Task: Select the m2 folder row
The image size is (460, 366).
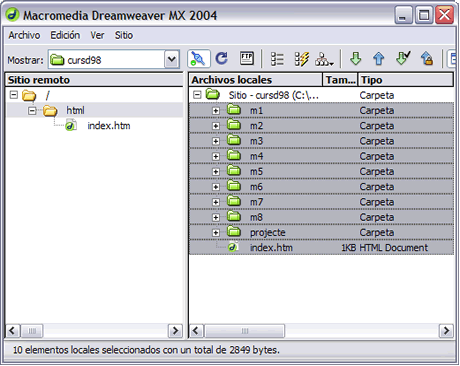Action: (321, 126)
